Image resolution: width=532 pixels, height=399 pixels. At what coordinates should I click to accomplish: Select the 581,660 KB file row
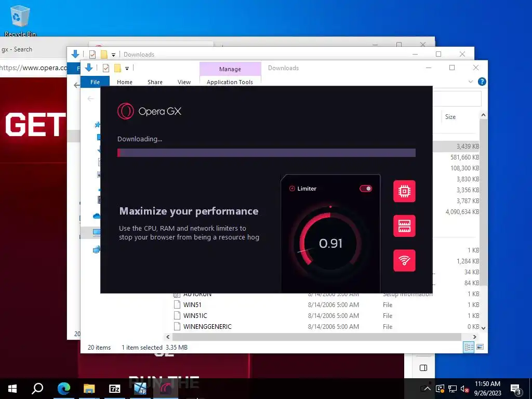[456, 157]
